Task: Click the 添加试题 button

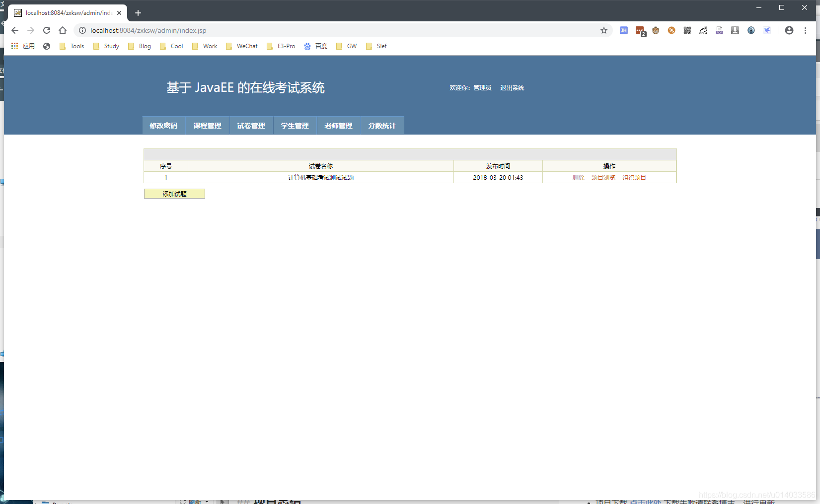Action: click(x=174, y=194)
